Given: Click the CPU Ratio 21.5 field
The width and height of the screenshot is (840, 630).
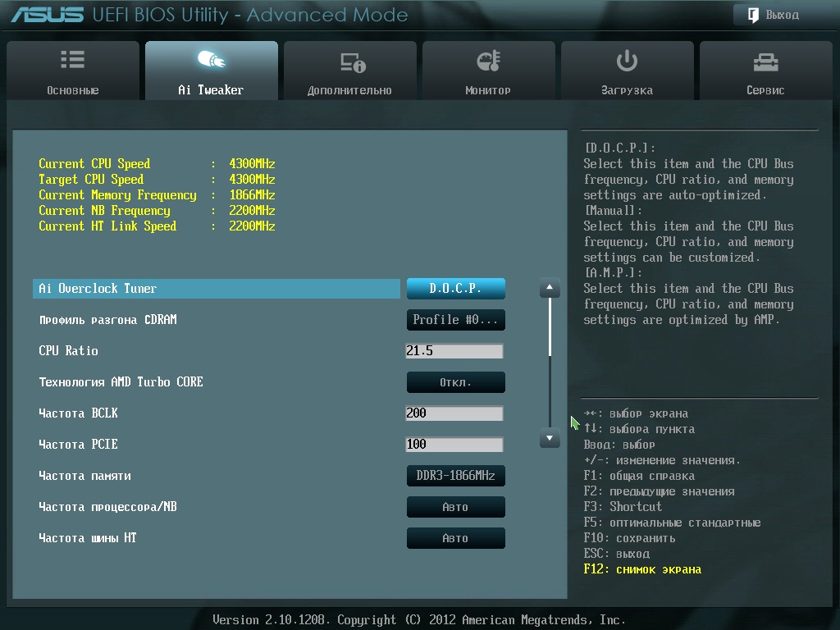Looking at the screenshot, I should 454,351.
